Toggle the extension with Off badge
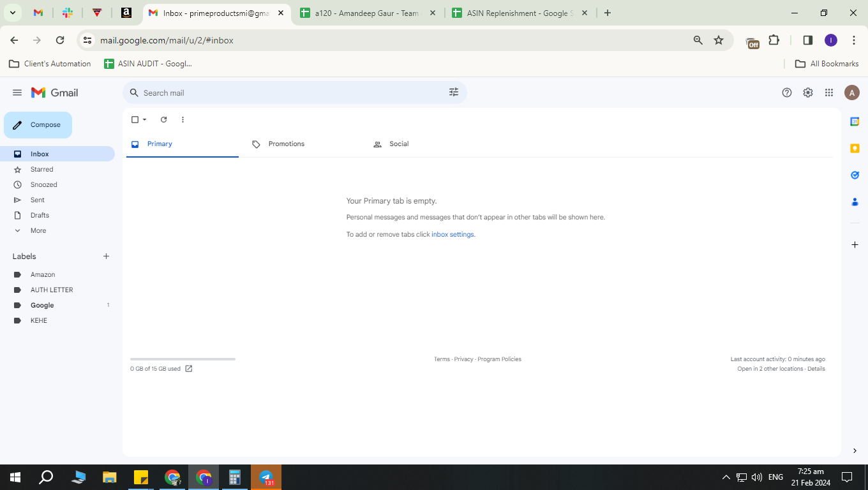 [x=752, y=42]
